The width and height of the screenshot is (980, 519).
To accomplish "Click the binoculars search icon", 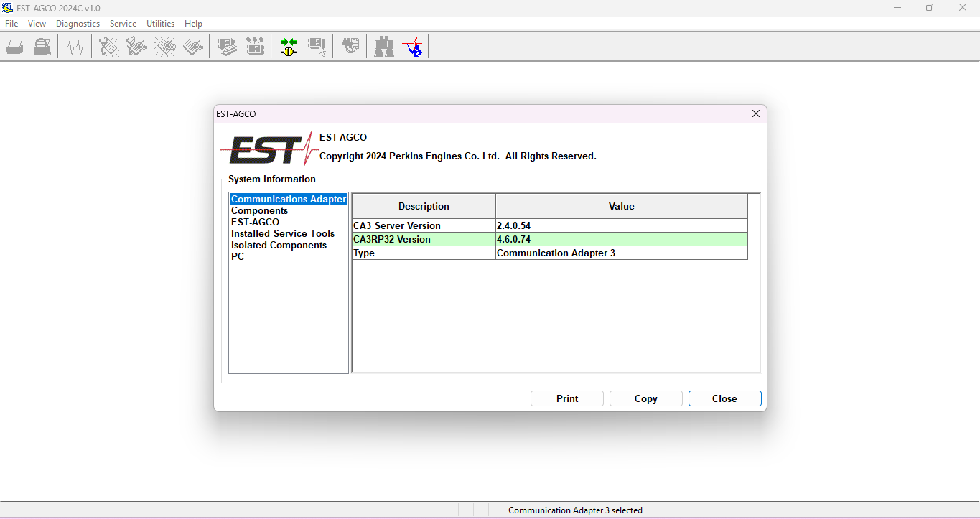I will click(384, 47).
